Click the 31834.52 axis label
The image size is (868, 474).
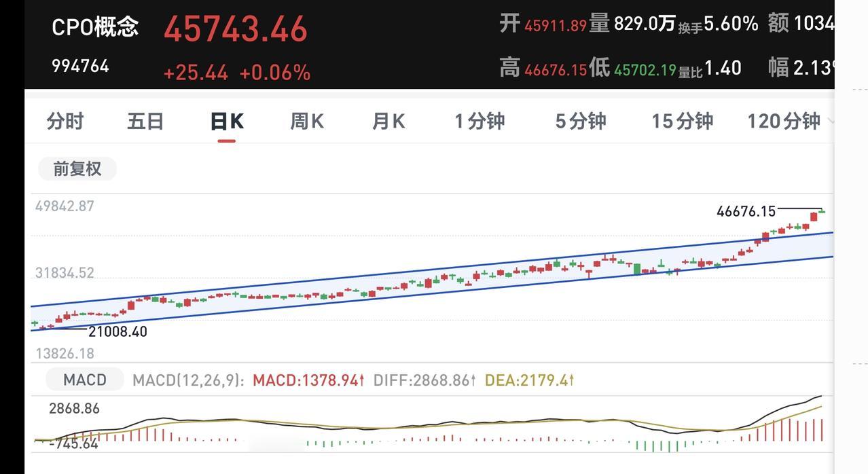pyautogui.click(x=65, y=273)
